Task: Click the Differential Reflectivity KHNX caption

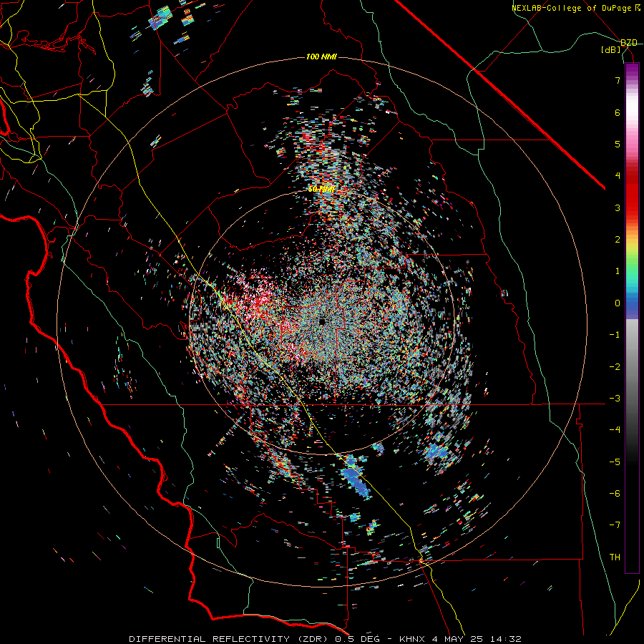Action: click(x=326, y=639)
